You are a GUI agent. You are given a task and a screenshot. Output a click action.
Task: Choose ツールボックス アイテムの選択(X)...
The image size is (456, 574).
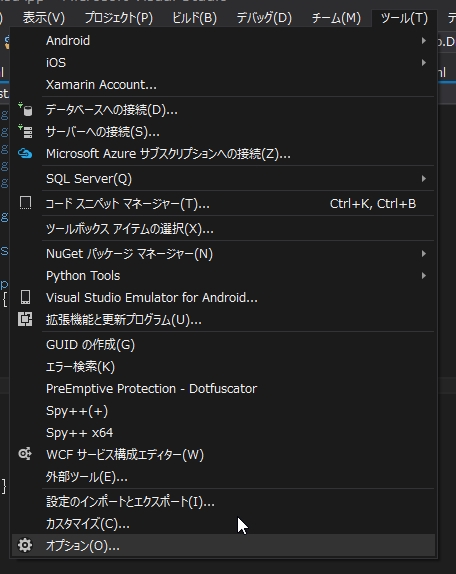[x=223, y=228]
